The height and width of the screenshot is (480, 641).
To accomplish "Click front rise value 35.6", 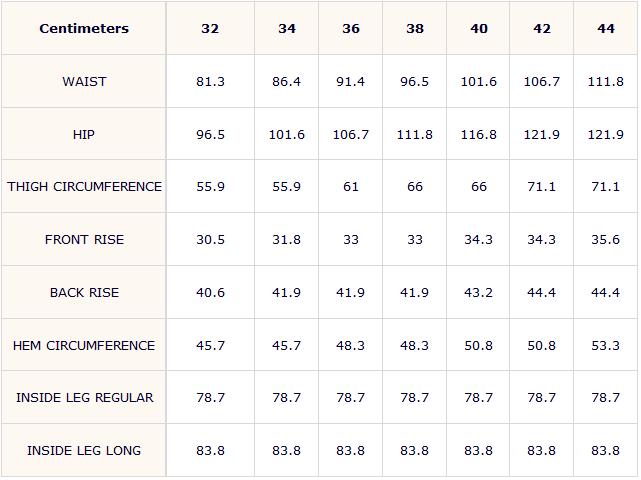I will click(x=606, y=240).
